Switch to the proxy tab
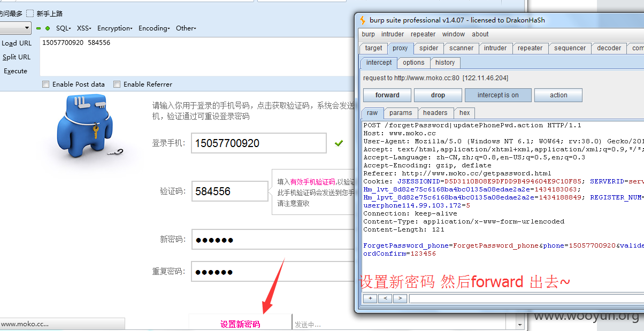This screenshot has width=644, height=331. [400, 48]
